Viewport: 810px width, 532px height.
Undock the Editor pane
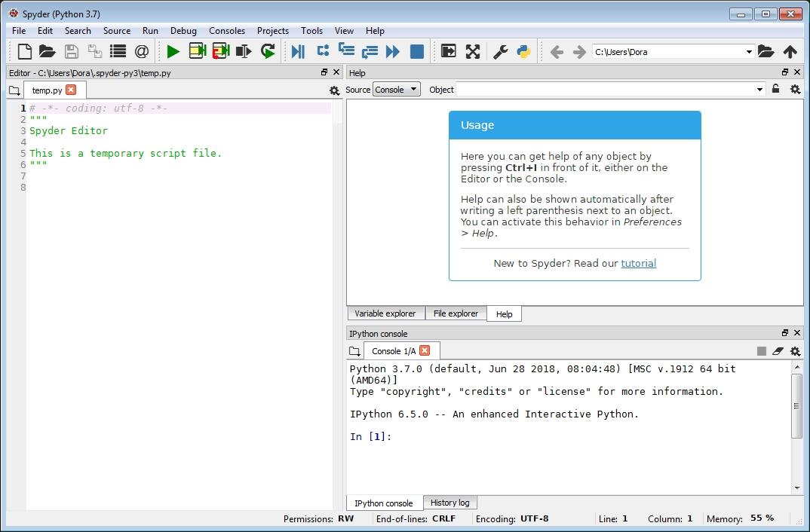click(324, 72)
